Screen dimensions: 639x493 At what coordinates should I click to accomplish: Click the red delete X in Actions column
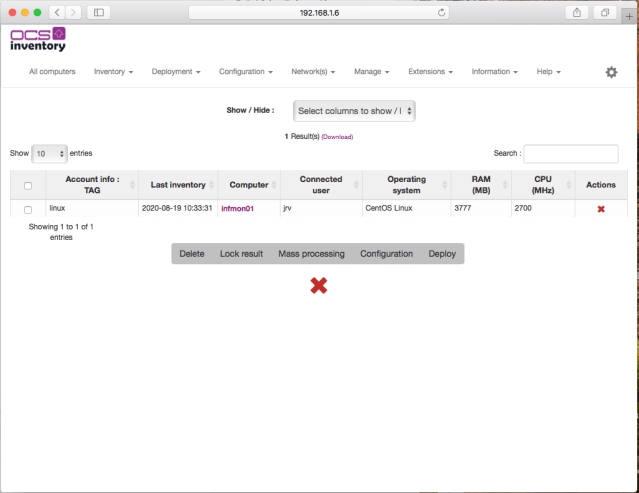click(x=601, y=209)
